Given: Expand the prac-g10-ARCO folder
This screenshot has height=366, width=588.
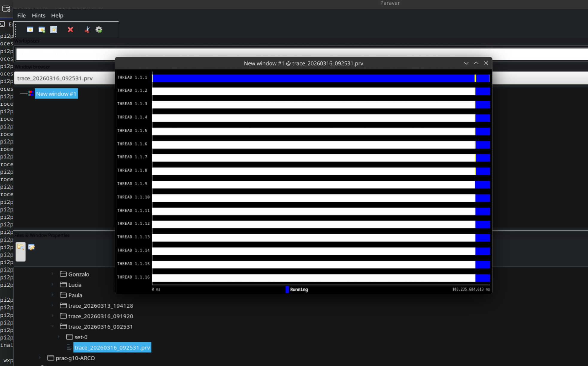Looking at the screenshot, I should pyautogui.click(x=40, y=358).
